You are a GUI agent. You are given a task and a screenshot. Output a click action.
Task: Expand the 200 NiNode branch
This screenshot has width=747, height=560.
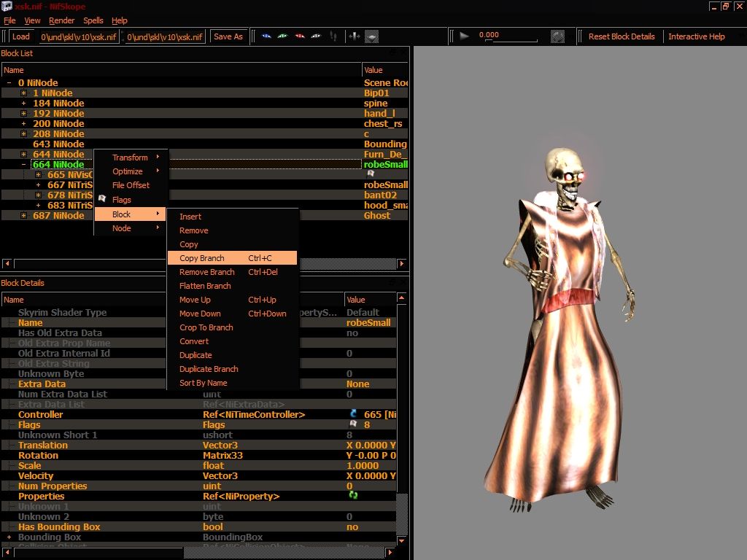23,123
